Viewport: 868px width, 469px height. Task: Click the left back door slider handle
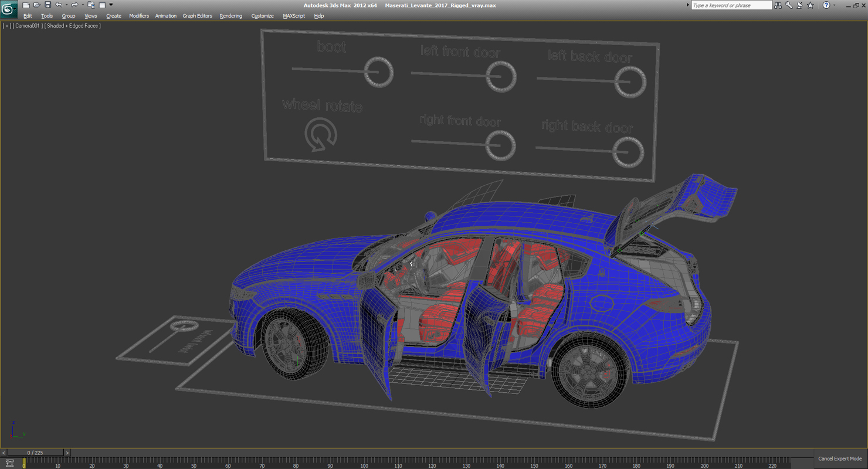630,82
